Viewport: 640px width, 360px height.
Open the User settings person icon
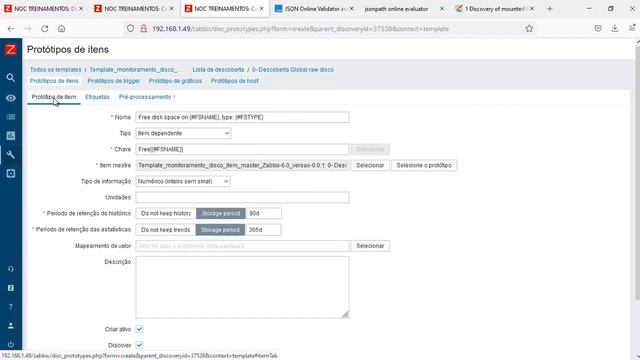(11, 326)
